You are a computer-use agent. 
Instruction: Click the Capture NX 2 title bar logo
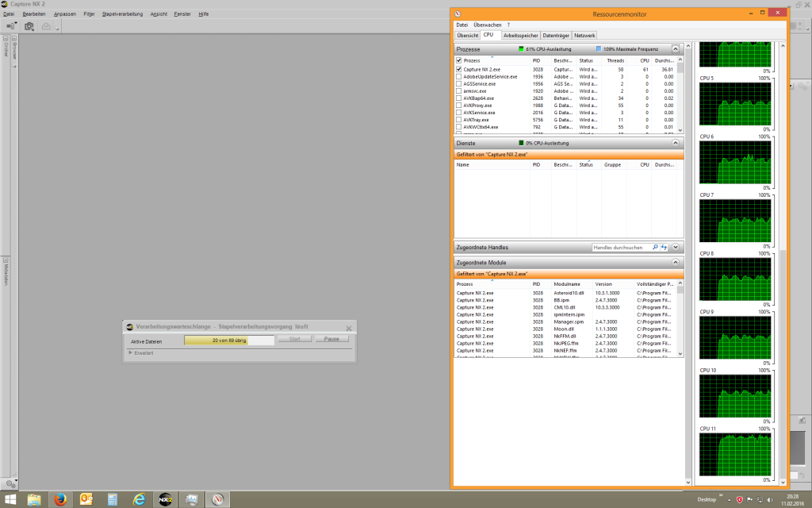coord(4,4)
